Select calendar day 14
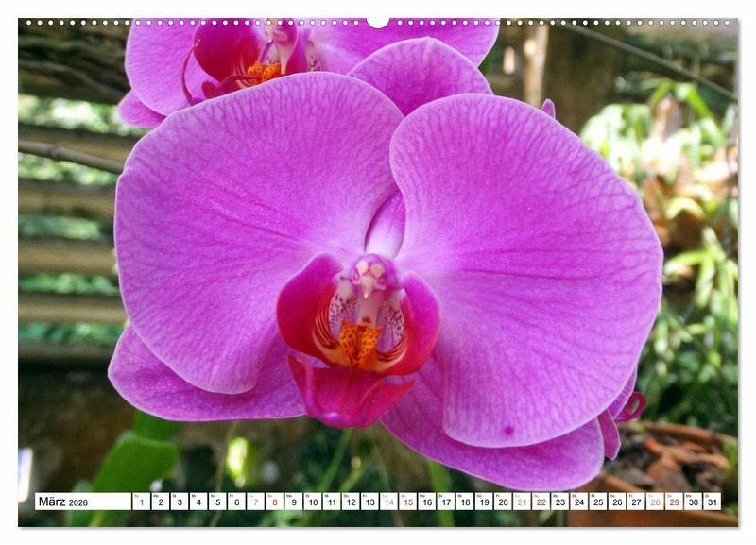 click(389, 502)
